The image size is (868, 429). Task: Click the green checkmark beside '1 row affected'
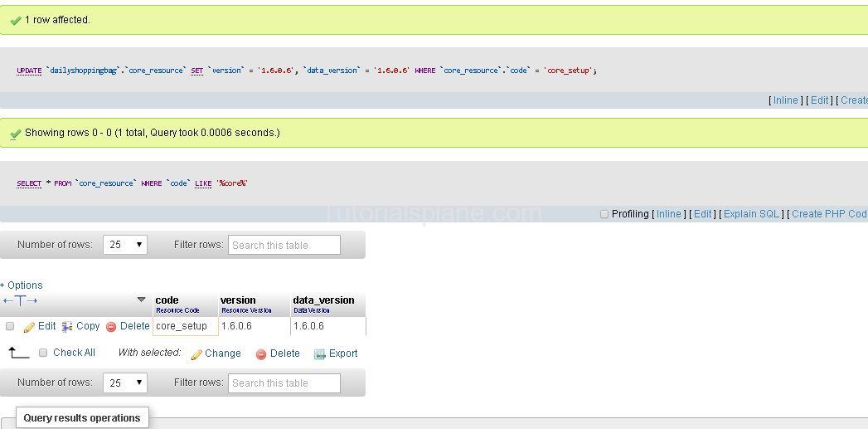point(16,21)
